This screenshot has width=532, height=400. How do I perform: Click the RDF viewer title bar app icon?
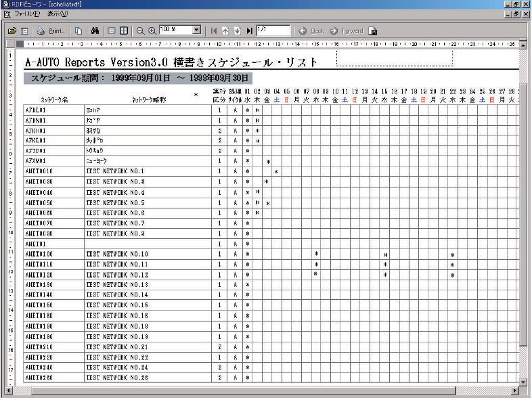pos(6,5)
